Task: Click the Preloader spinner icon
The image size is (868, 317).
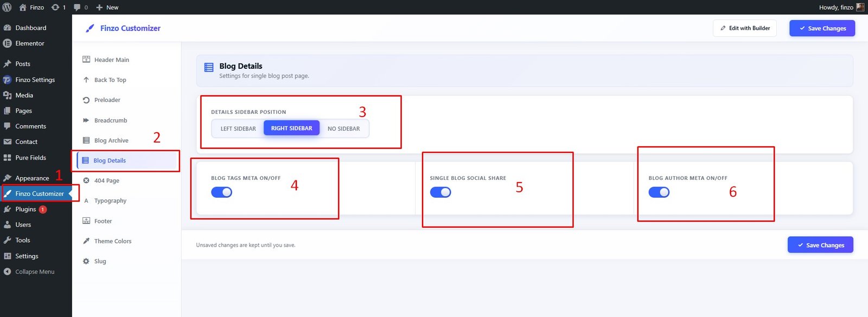Action: pos(86,100)
